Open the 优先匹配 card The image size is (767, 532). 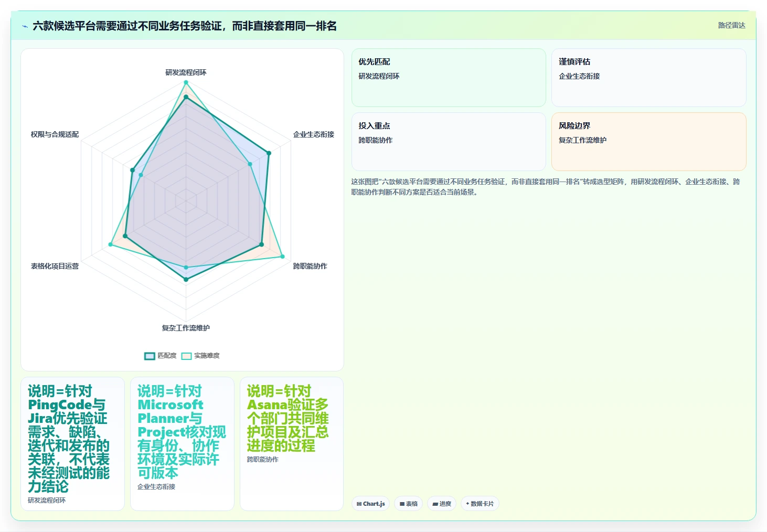[449, 78]
